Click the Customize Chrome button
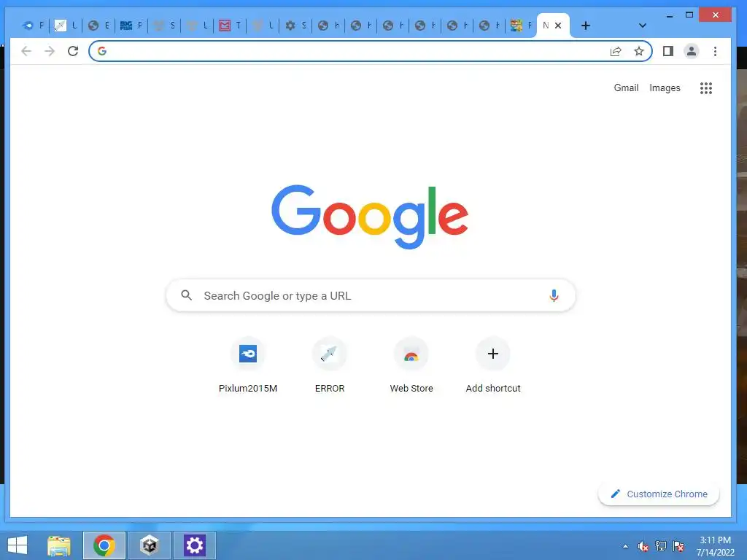The image size is (747, 560). coord(659,494)
